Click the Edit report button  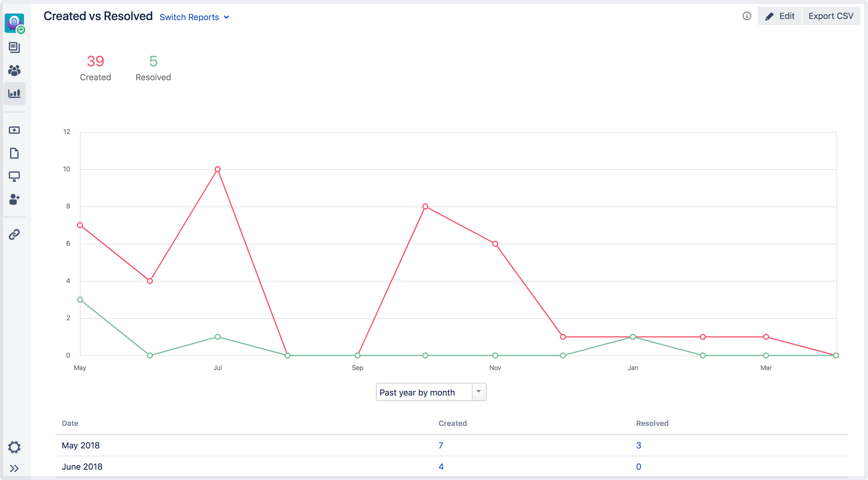(x=779, y=16)
